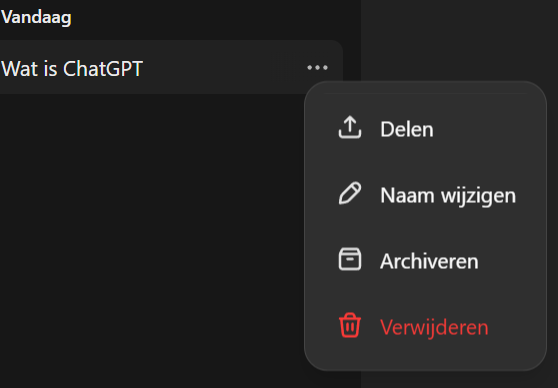
Task: Archive the chat via Archiveren text
Action: point(429,261)
